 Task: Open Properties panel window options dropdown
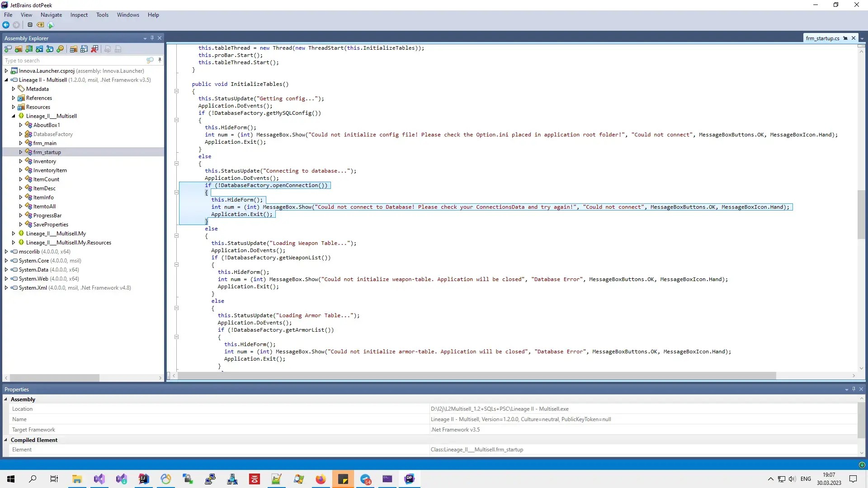click(847, 389)
